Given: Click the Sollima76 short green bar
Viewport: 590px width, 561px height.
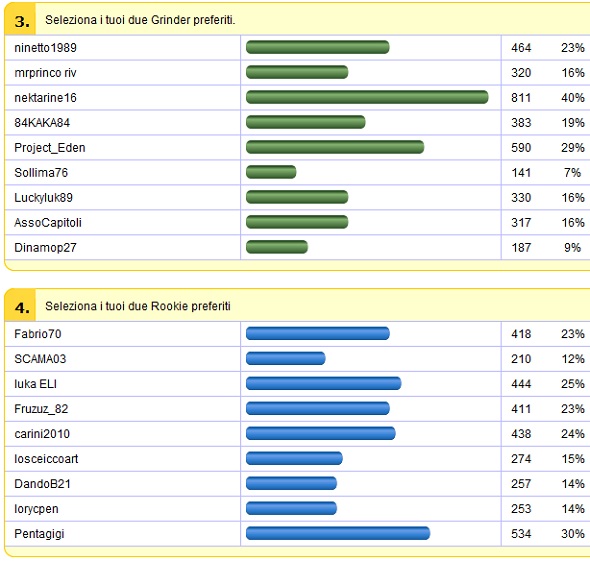Looking at the screenshot, I should [271, 172].
